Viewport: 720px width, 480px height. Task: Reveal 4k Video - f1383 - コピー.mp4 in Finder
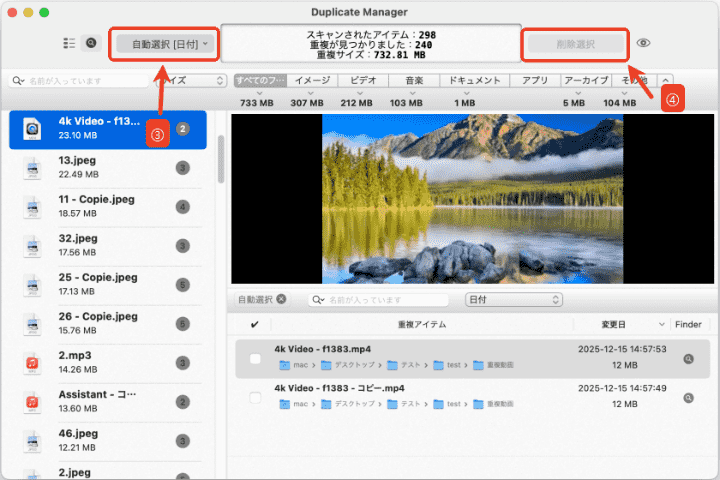tap(688, 397)
